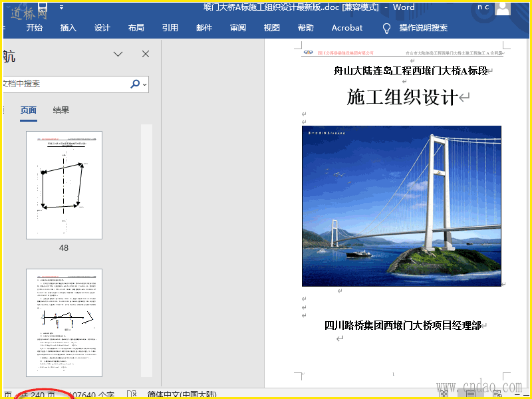Close the navigation pane with the X

point(146,54)
